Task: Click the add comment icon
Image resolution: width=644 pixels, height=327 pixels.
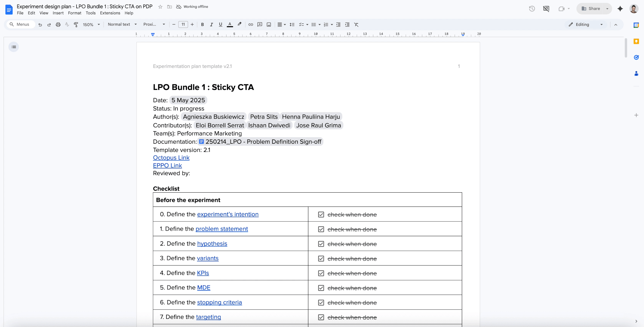Action: pyautogui.click(x=260, y=24)
